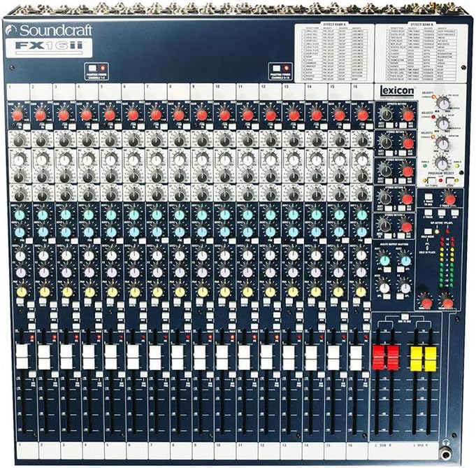Image resolution: width=476 pixels, height=468 pixels.
Task: Adjust the Effects Return red level knob
Action: click(x=408, y=115)
